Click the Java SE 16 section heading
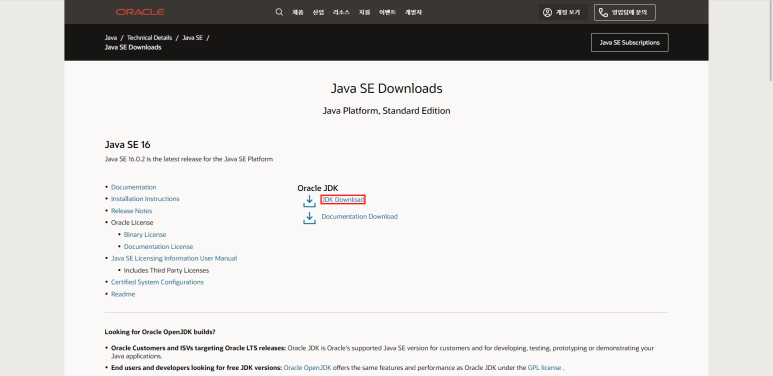This screenshot has height=376, width=773. (x=127, y=145)
